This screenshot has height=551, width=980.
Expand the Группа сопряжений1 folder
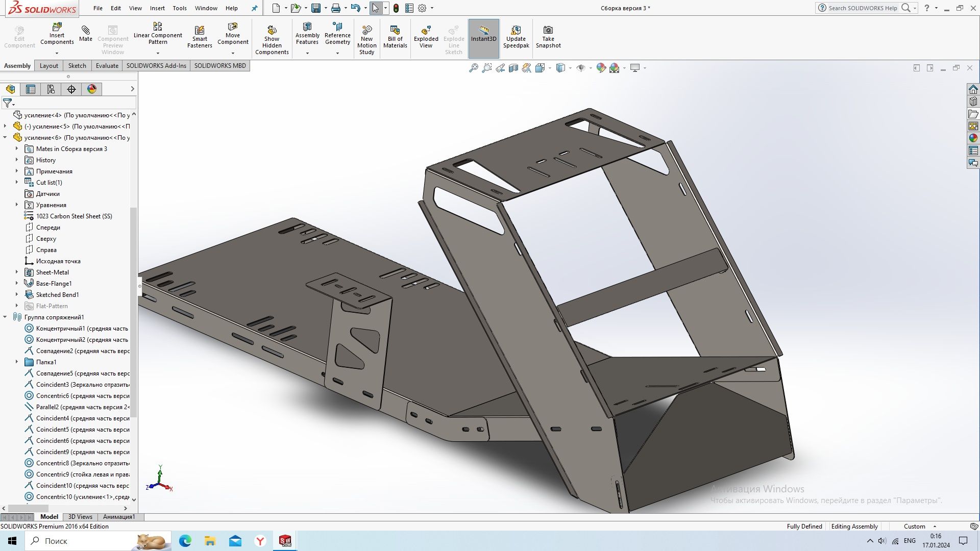[6, 316]
